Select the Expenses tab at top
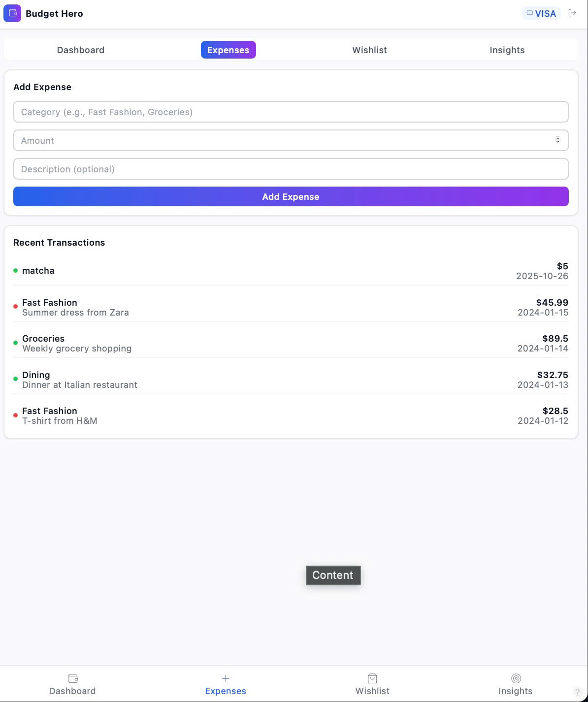The width and height of the screenshot is (588, 702). (228, 50)
